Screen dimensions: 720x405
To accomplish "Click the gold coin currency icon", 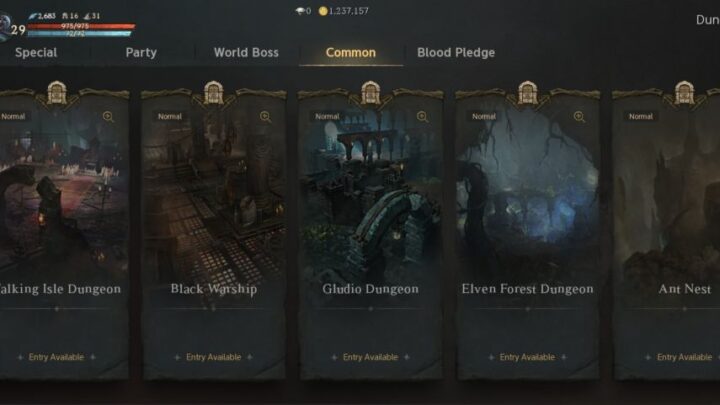I will [x=323, y=11].
